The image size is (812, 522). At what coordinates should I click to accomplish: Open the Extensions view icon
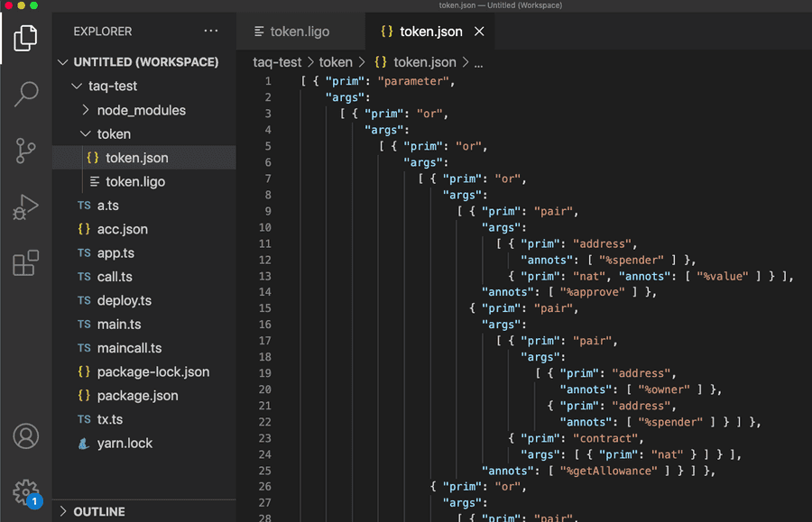pyautogui.click(x=26, y=263)
